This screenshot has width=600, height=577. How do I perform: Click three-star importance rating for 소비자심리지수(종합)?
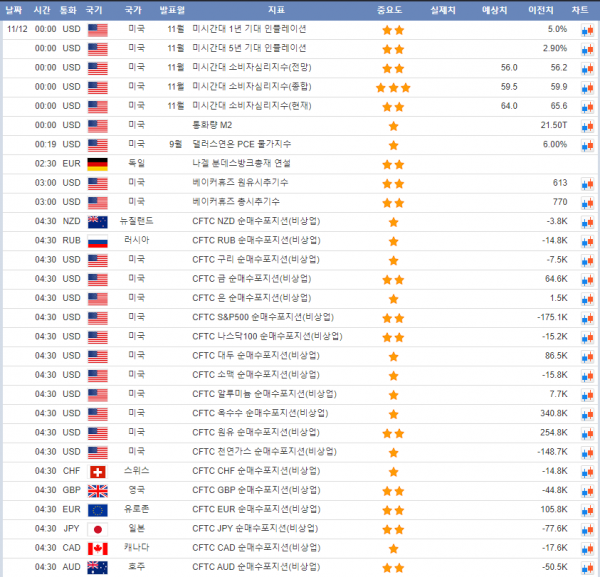coord(393,88)
